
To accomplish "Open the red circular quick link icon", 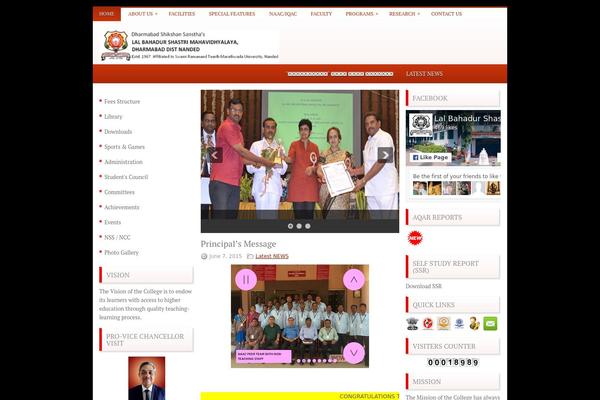I will [x=428, y=324].
